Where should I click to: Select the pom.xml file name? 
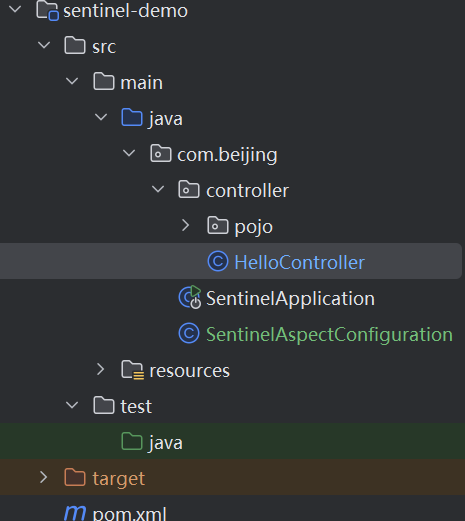click(x=130, y=513)
